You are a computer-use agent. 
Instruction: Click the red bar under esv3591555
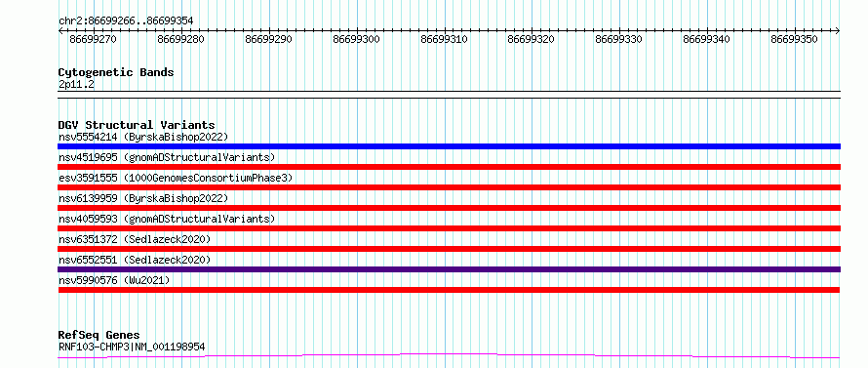(449, 187)
